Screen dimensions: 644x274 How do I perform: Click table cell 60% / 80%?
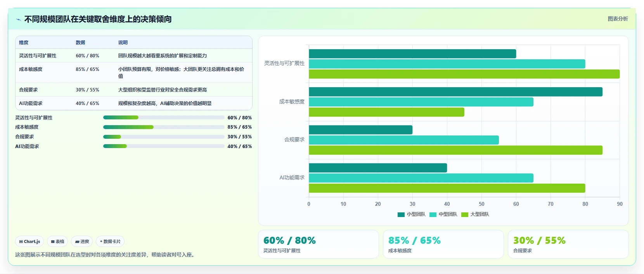(x=87, y=56)
